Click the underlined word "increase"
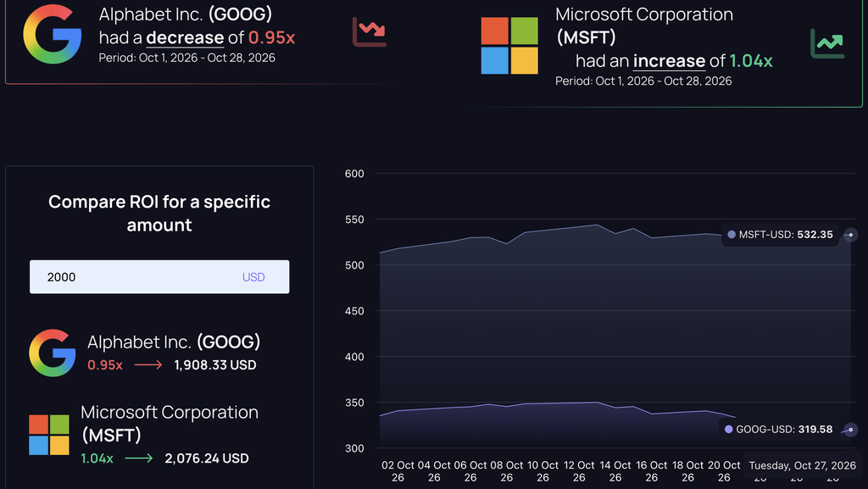 pyautogui.click(x=670, y=61)
